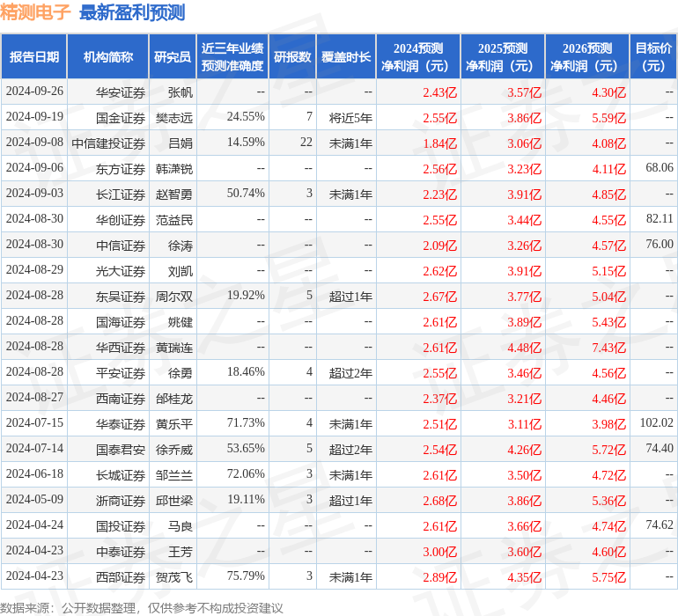The height and width of the screenshot is (616, 678).
Task: Click the 覆盖时长 column header
Action: coord(346,56)
